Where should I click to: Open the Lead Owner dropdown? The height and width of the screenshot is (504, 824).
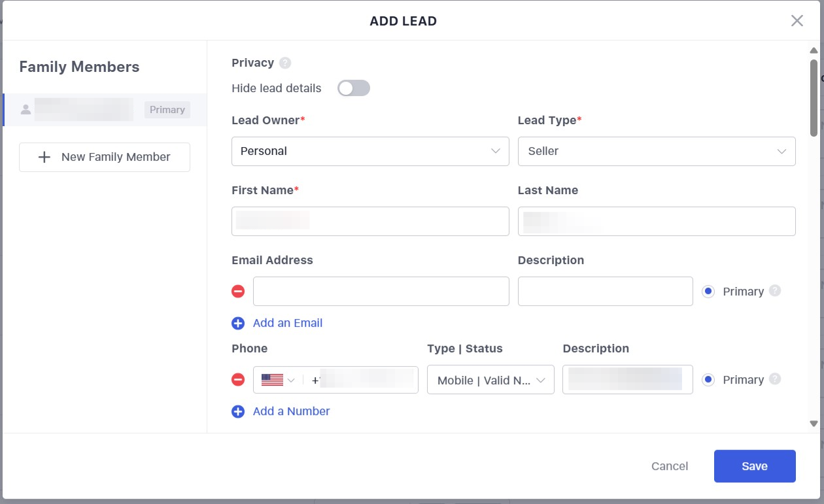pos(370,151)
